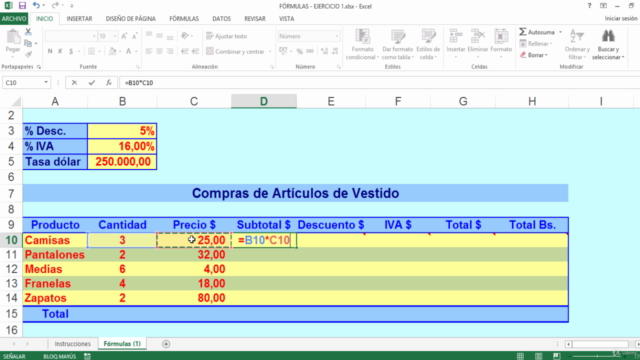Open the Name Box dropdown arrow
Screen dimensions: 640x360
pyautogui.click(x=46, y=82)
